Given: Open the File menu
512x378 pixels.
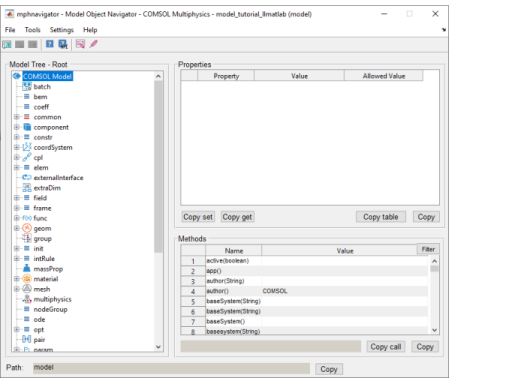Looking at the screenshot, I should [10, 30].
